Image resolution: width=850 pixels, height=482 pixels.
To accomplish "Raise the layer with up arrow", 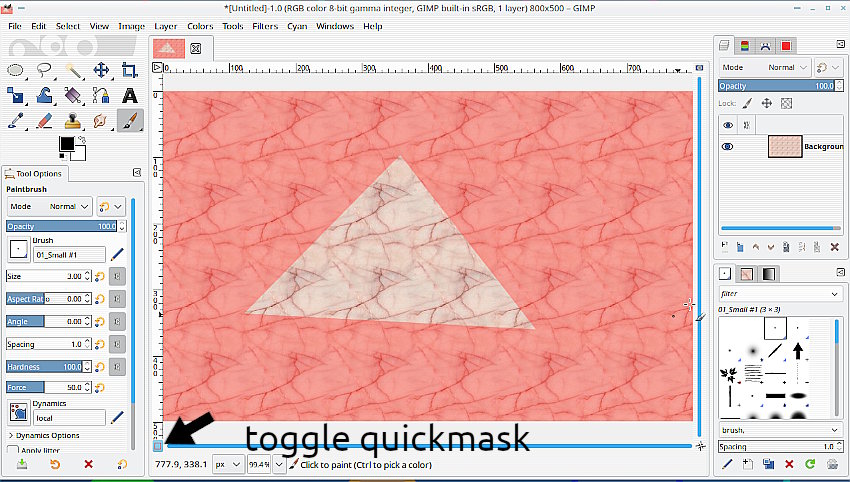I will pos(756,247).
